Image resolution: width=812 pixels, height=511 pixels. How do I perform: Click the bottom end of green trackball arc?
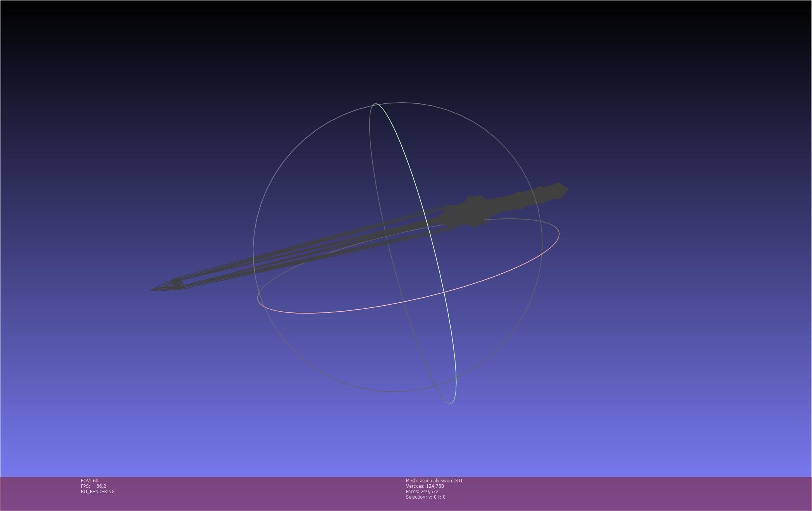click(450, 403)
